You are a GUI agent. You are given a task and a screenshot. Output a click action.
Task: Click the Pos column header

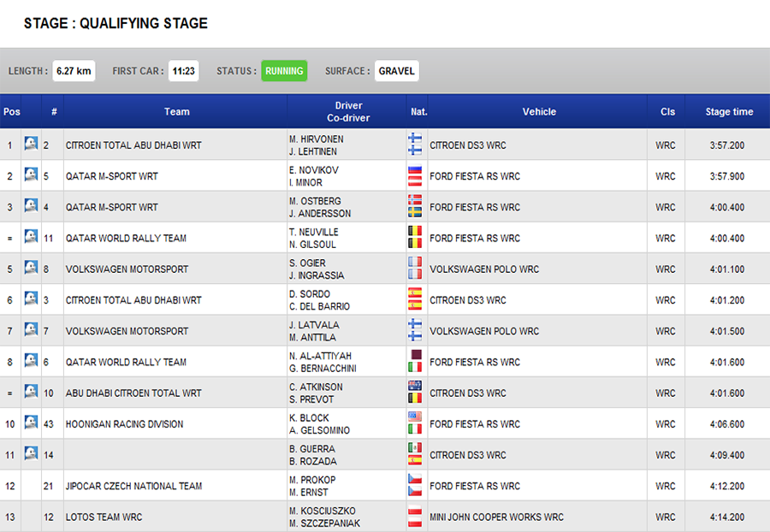pyautogui.click(x=11, y=112)
